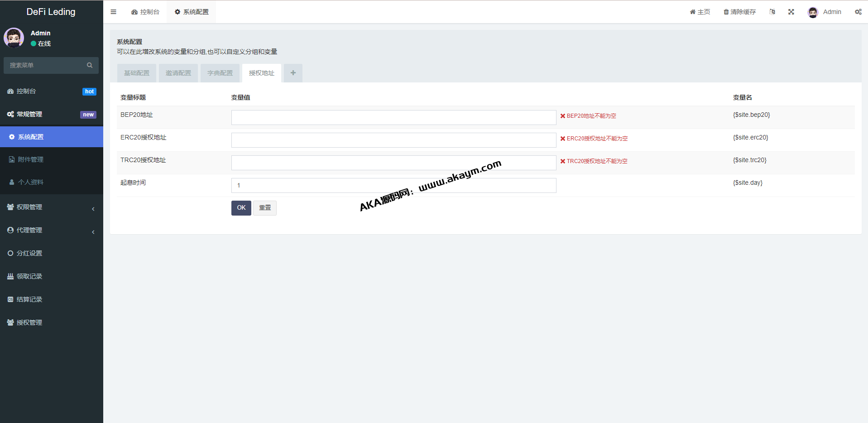Collapse the 常规管理 menu group
Image resolution: width=868 pixels, height=423 pixels.
click(51, 114)
